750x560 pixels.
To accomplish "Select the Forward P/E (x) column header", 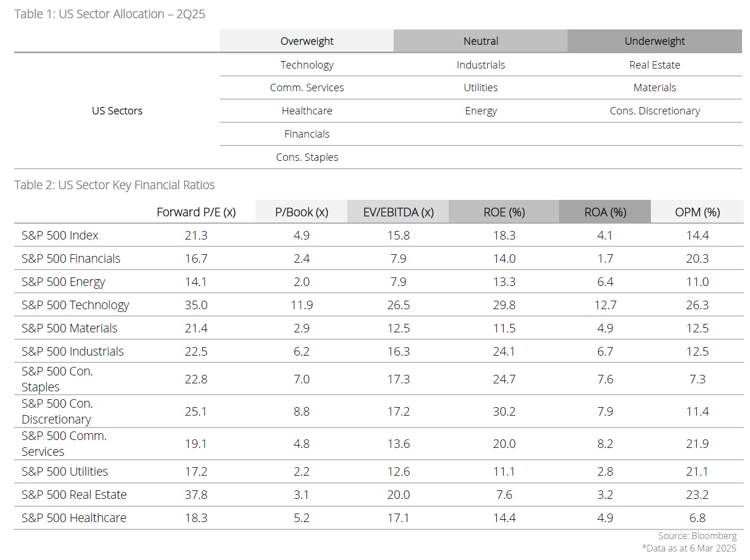I will 196,212.
